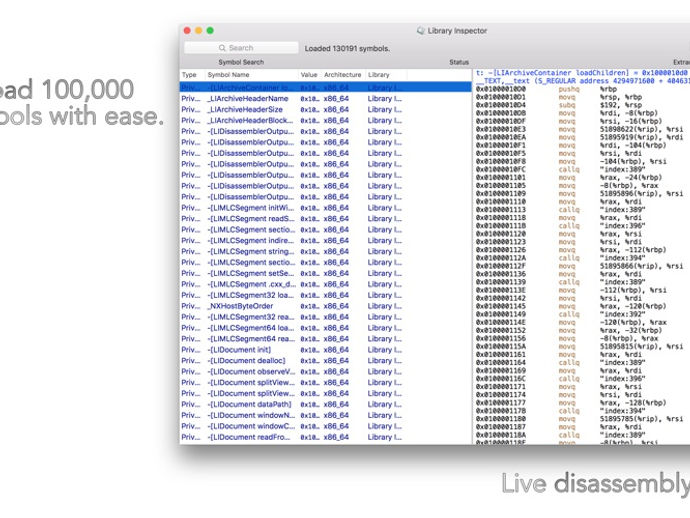690x518 pixels.
Task: Click operand '%rax, -128(%rbp)'
Action: [x=633, y=403]
